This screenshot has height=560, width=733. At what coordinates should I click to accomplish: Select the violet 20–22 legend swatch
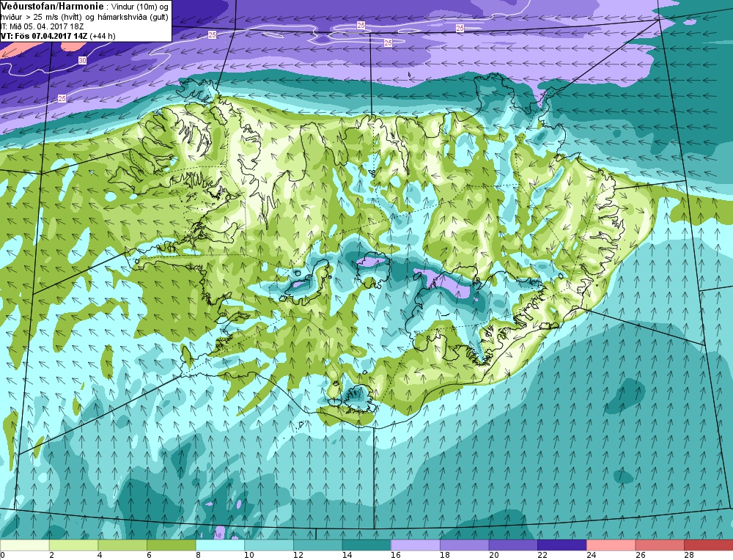click(513, 545)
